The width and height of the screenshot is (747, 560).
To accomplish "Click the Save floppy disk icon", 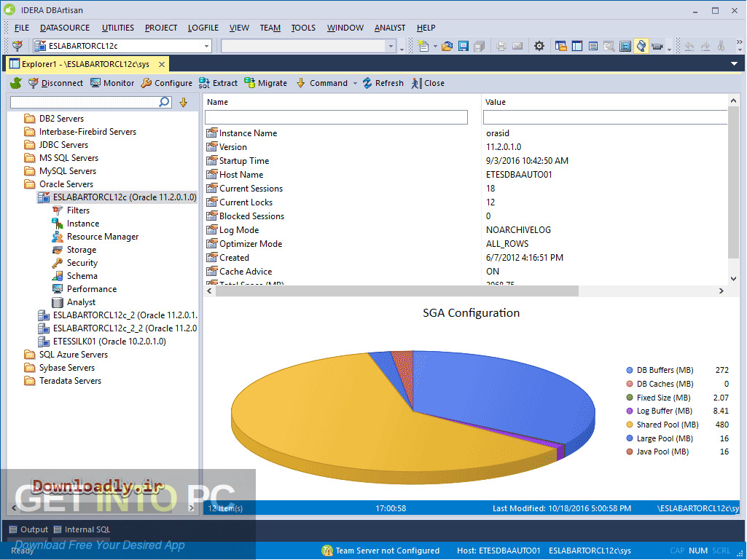I will coord(463,46).
